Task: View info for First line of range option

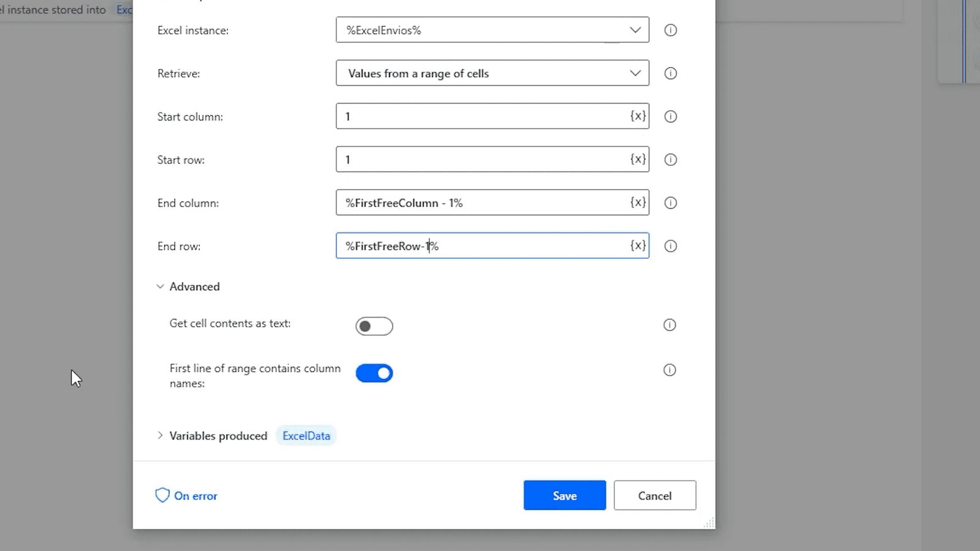Action: (x=669, y=370)
